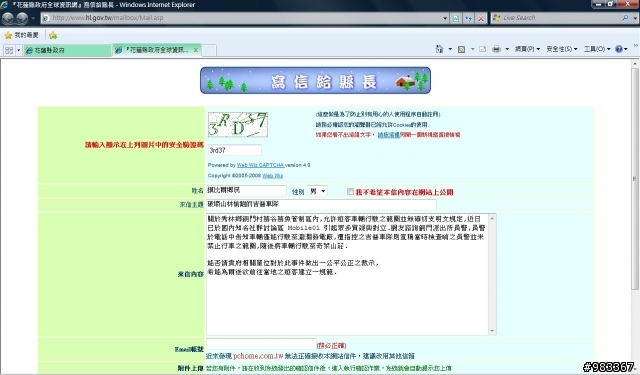Open the Quick Tabs grid icon
Viewport: 640px width, 375px height.
click(x=9, y=50)
